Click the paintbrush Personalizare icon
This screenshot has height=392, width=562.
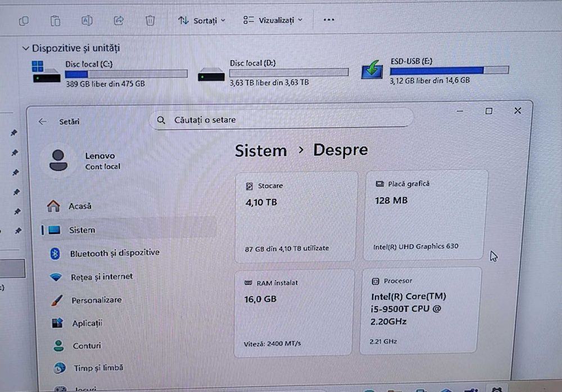pos(57,300)
